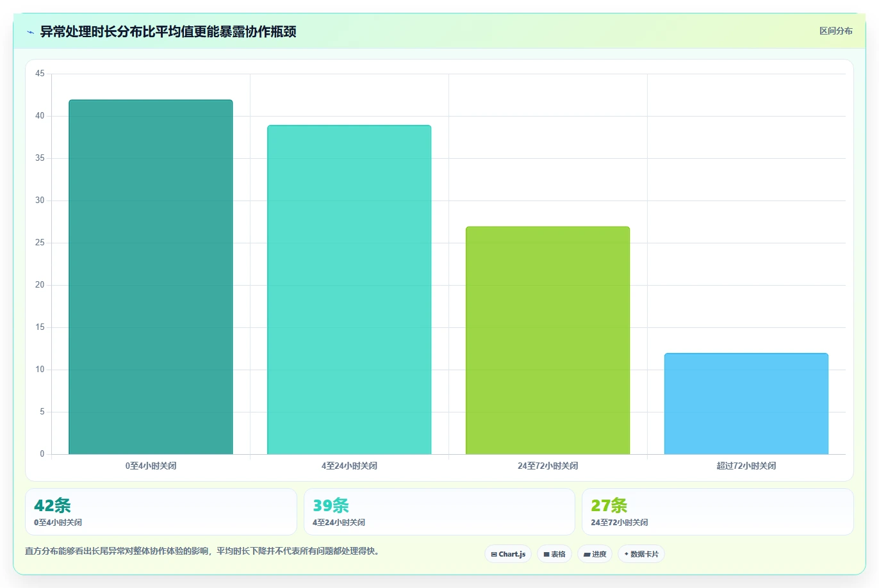Screen dimensions: 879x588
Task: Click the y-axis value 0
Action: (x=42, y=454)
